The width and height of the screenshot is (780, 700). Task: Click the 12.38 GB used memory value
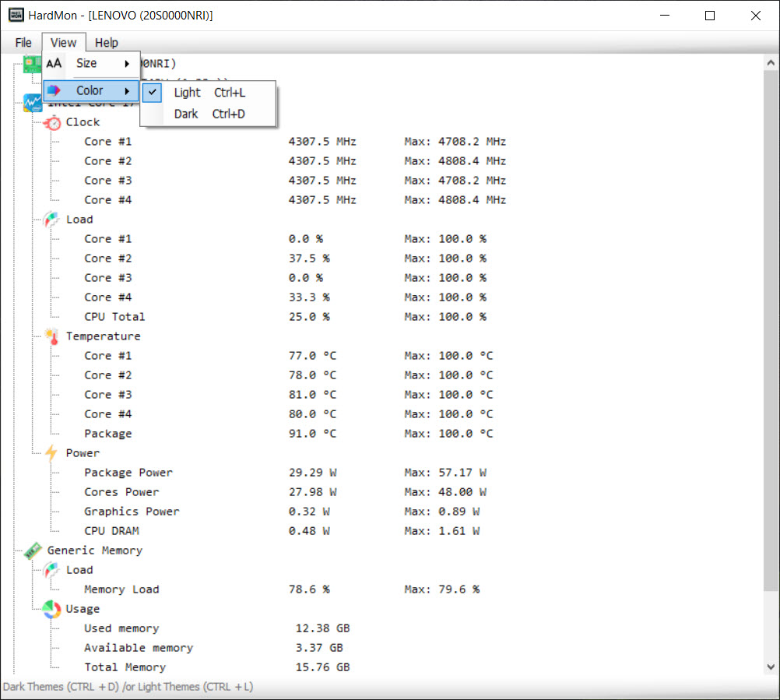pos(323,628)
